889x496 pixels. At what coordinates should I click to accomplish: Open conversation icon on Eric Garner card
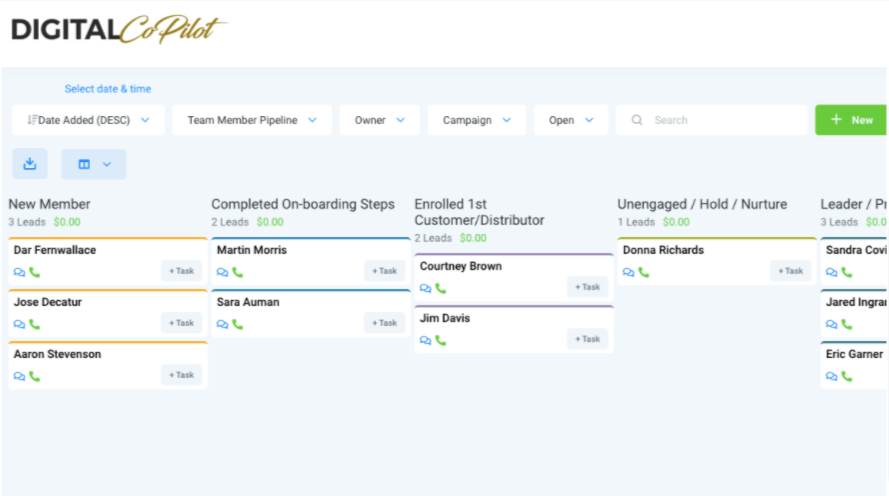(x=831, y=377)
